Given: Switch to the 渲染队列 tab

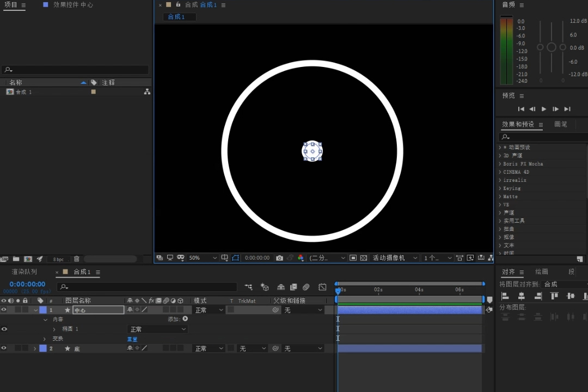Looking at the screenshot, I should point(24,272).
